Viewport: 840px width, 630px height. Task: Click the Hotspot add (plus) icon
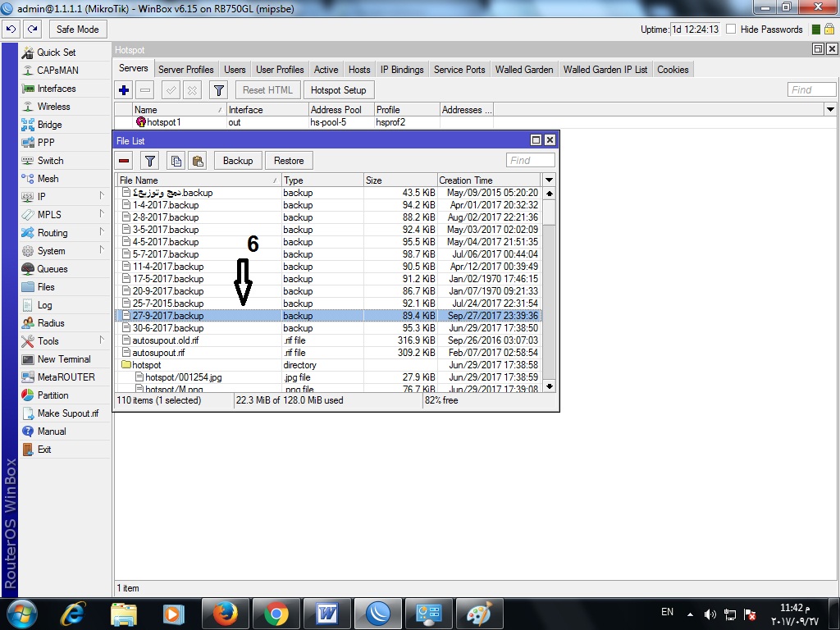(x=124, y=90)
